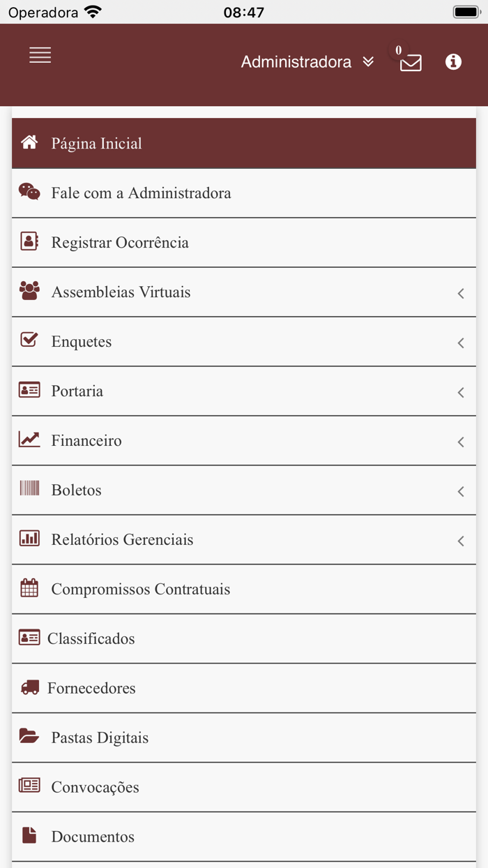Expand the Assembleias Virtuais section
This screenshot has width=488, height=868.
tap(460, 293)
